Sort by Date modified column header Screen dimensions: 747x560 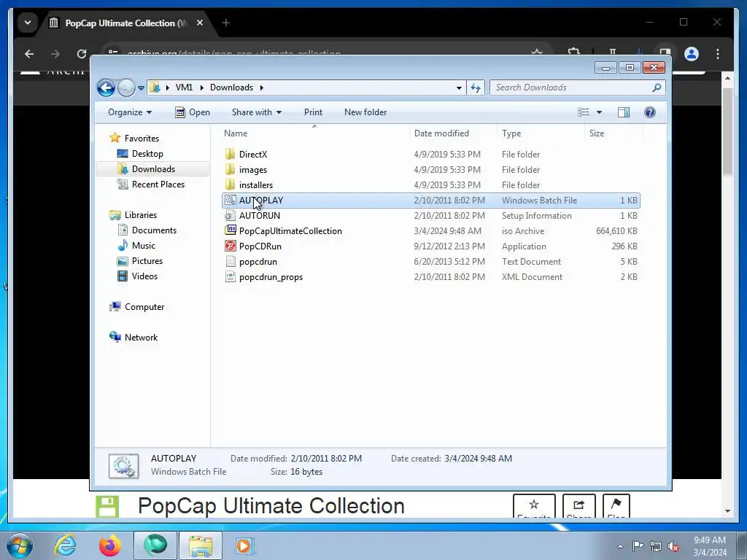(453, 133)
